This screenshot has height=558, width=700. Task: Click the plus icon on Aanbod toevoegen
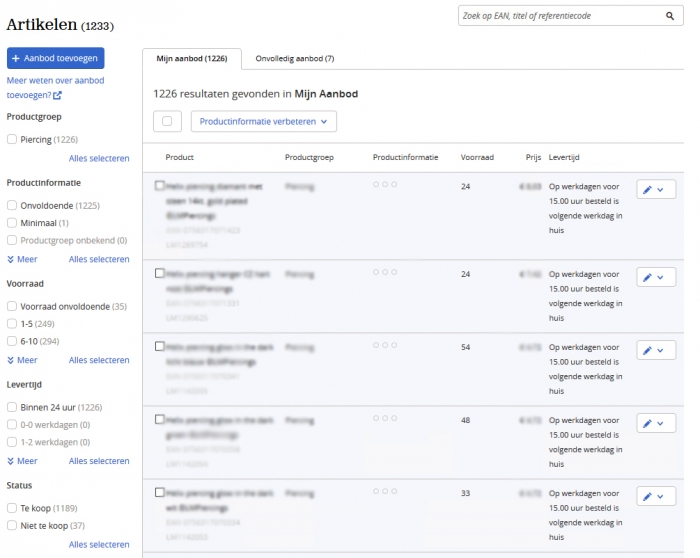17,58
